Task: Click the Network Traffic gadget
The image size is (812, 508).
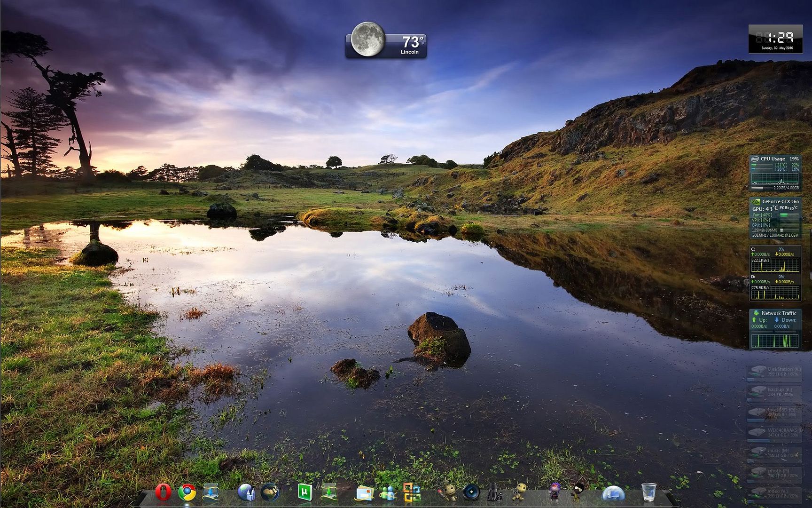Action: [775, 329]
